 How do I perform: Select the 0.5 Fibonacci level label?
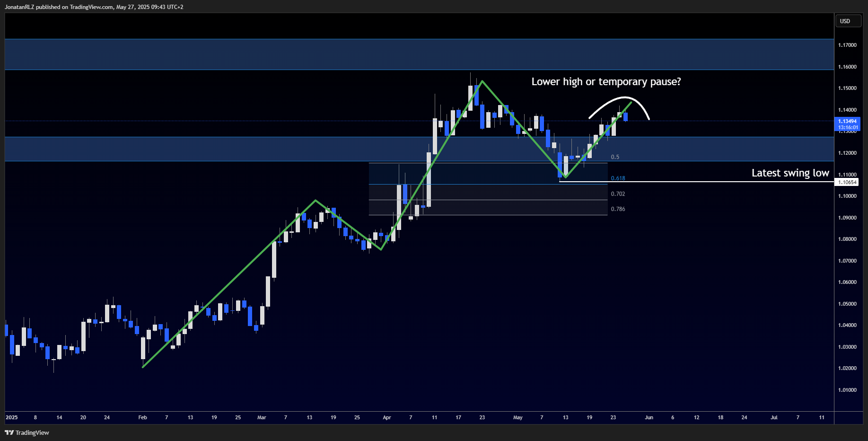pos(615,157)
